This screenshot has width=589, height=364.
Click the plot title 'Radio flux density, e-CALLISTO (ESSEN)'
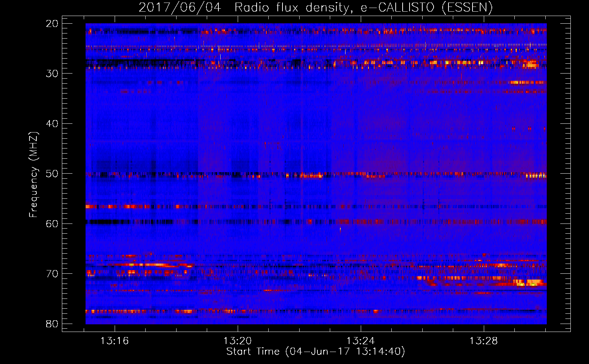363,7
